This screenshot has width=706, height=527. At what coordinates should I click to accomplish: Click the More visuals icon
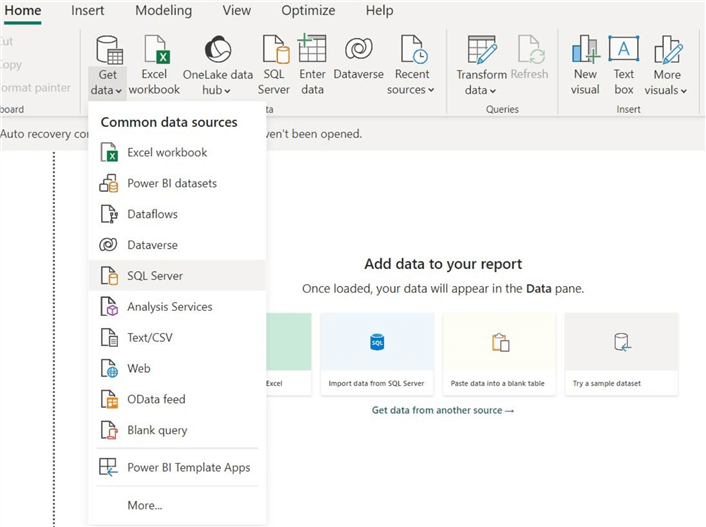click(x=668, y=49)
